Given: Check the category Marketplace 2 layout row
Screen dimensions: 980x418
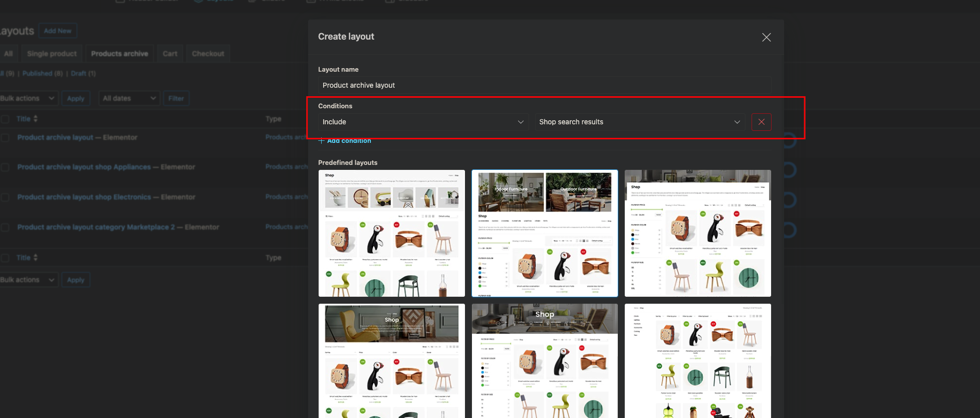Looking at the screenshot, I should pos(5,227).
